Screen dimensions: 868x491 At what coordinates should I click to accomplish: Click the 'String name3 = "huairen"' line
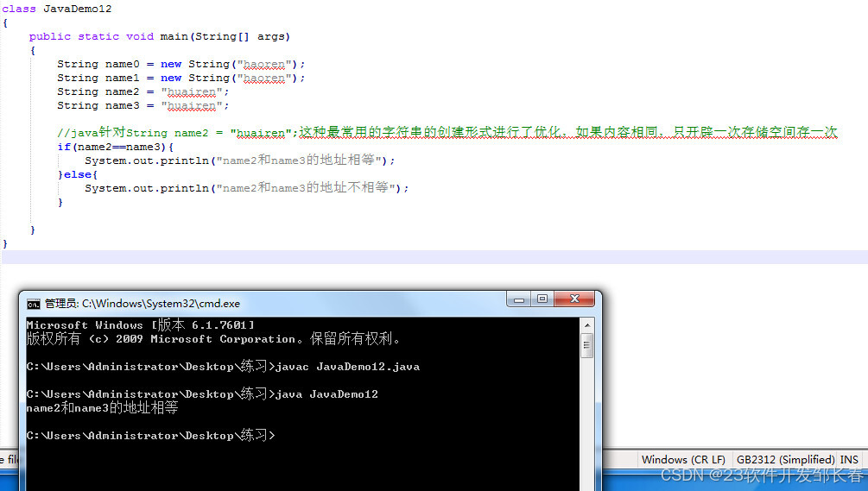pos(143,105)
